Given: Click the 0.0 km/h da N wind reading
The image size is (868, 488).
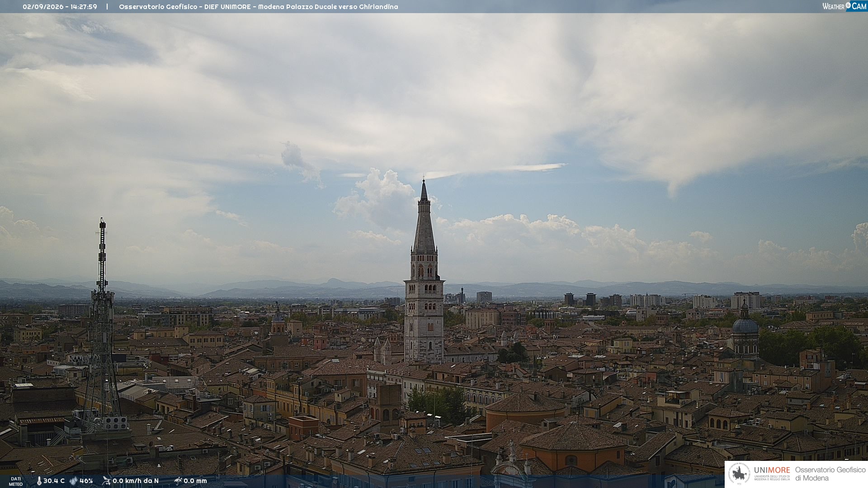Looking at the screenshot, I should tap(136, 481).
